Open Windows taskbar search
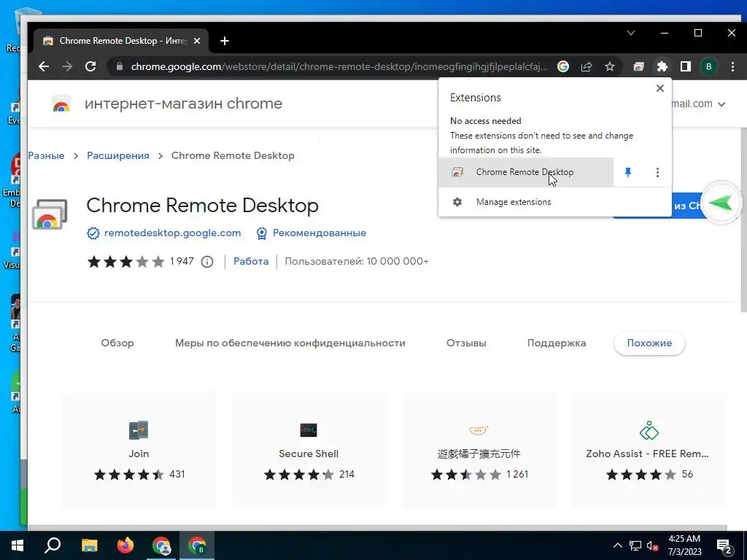Screen dimensions: 747x560 [53, 545]
